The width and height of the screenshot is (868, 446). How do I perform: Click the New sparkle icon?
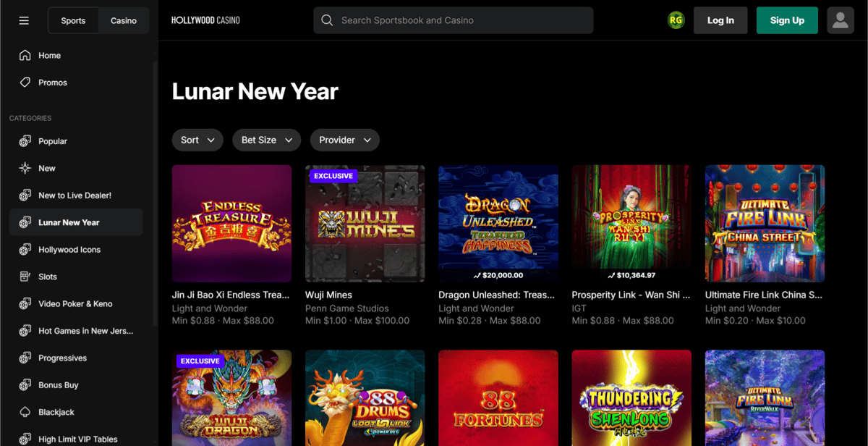pos(25,168)
